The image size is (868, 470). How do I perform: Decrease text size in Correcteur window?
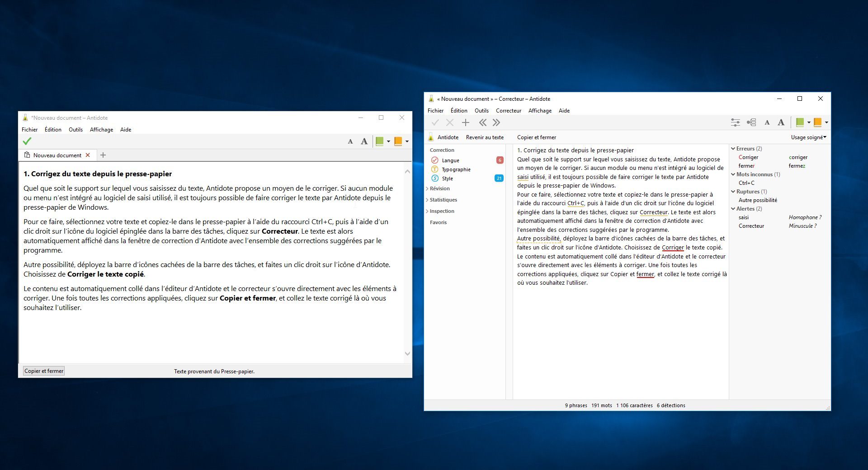767,122
